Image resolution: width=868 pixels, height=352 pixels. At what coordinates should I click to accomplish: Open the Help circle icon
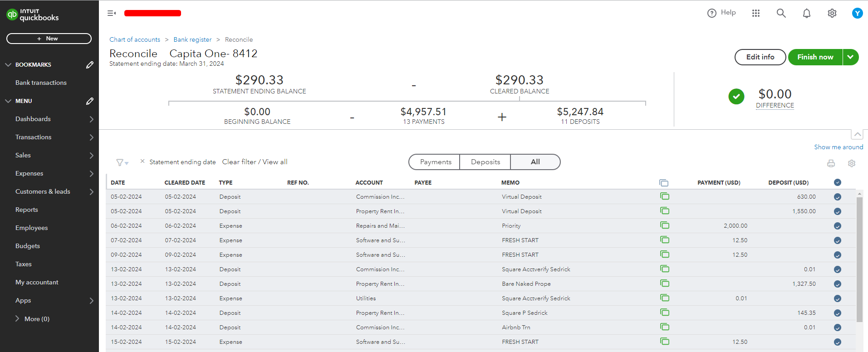(711, 13)
